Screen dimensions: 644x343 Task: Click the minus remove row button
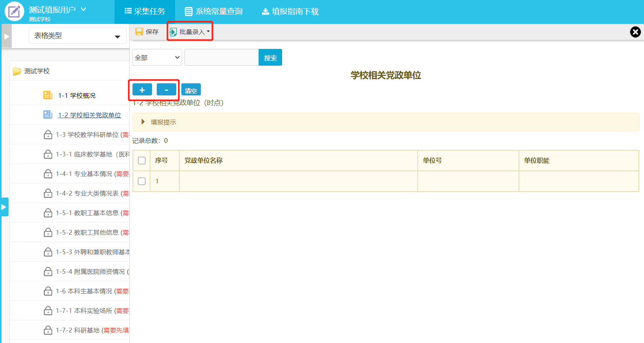click(x=166, y=90)
